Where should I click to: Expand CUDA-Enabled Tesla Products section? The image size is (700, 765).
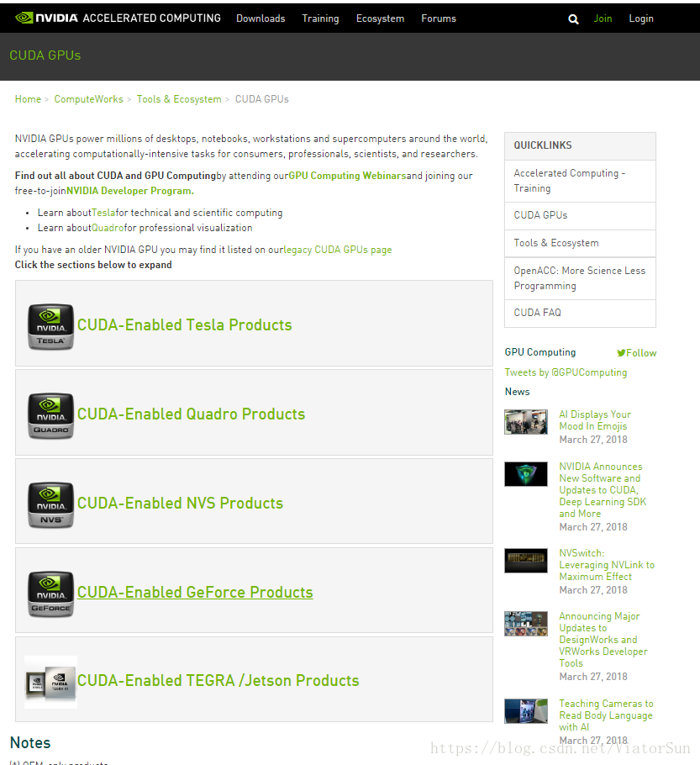(x=184, y=325)
